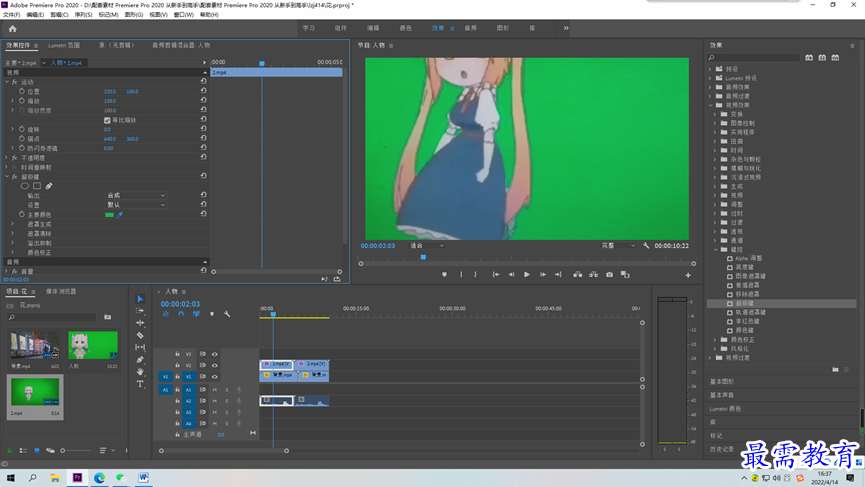The image size is (865, 487).
Task: Expand the Opacity effect
Action: [x=7, y=158]
